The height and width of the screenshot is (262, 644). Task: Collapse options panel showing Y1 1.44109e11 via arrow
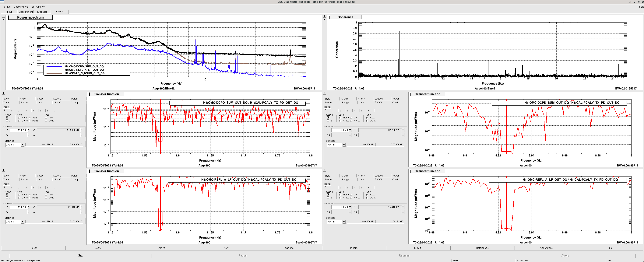click(325, 170)
